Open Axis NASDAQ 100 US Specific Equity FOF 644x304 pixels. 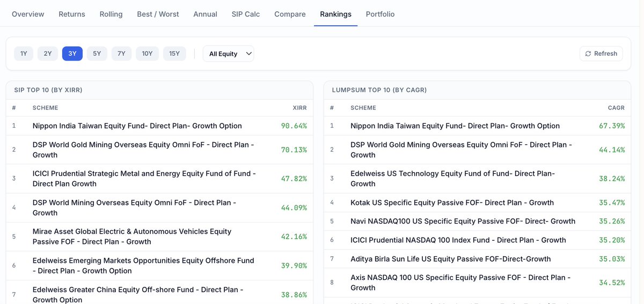[x=460, y=283]
